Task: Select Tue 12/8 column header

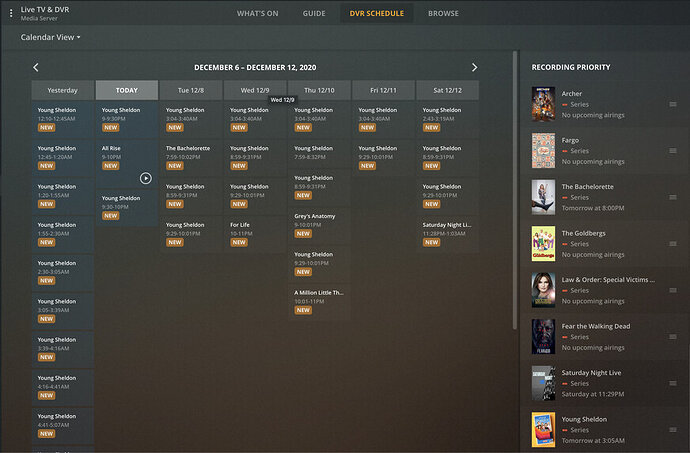Action: point(191,90)
